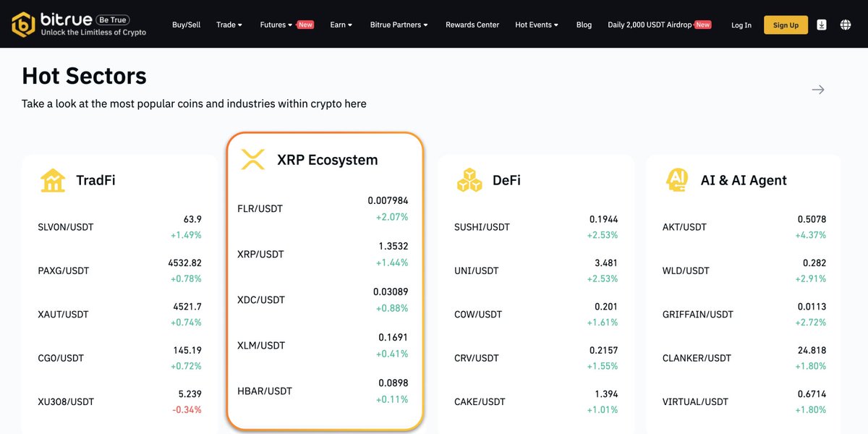Click the Log In link
The image size is (868, 434).
pyautogui.click(x=741, y=25)
